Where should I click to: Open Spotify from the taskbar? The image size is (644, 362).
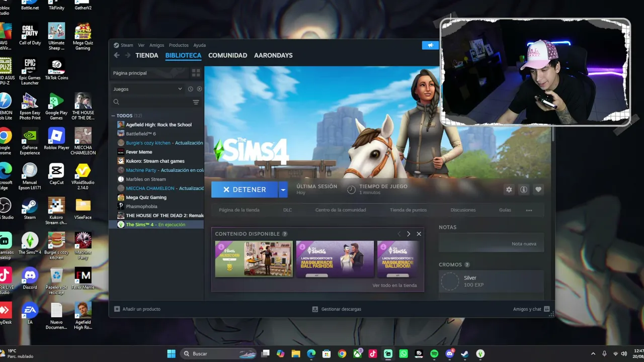tap(434, 354)
